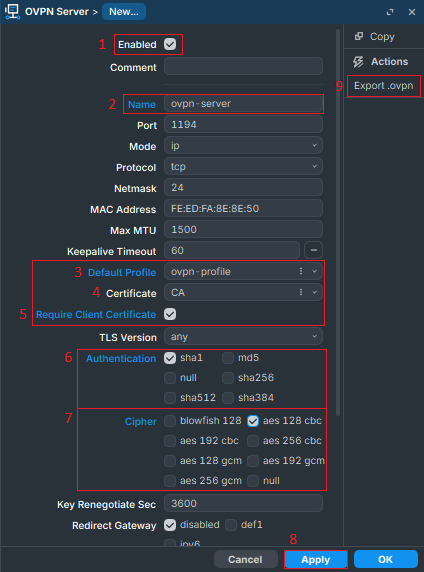The image size is (424, 572).
Task: Enable sha384 authentication
Action: pos(228,398)
